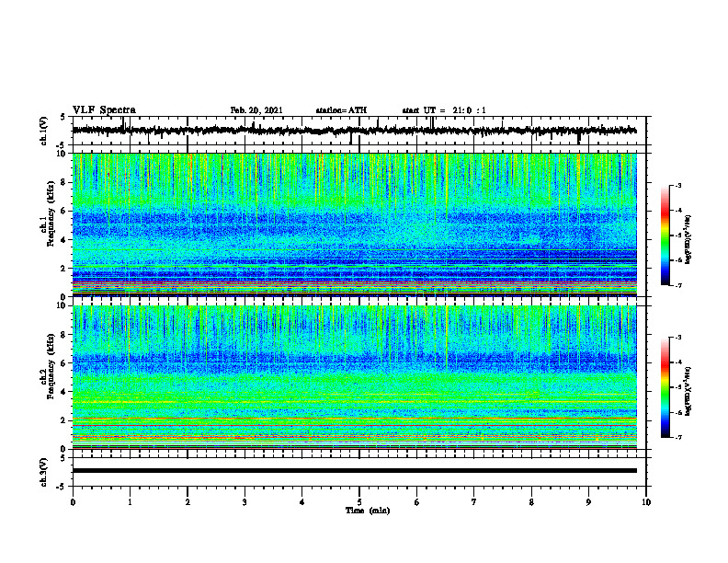728x563 pixels.
Task: Click time axis tick label "6"
Action: [417, 502]
